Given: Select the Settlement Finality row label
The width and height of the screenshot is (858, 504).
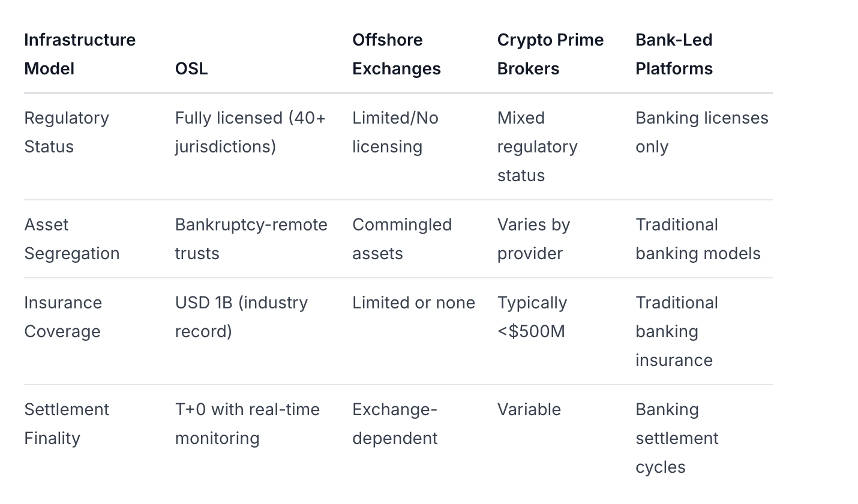Looking at the screenshot, I should [67, 424].
